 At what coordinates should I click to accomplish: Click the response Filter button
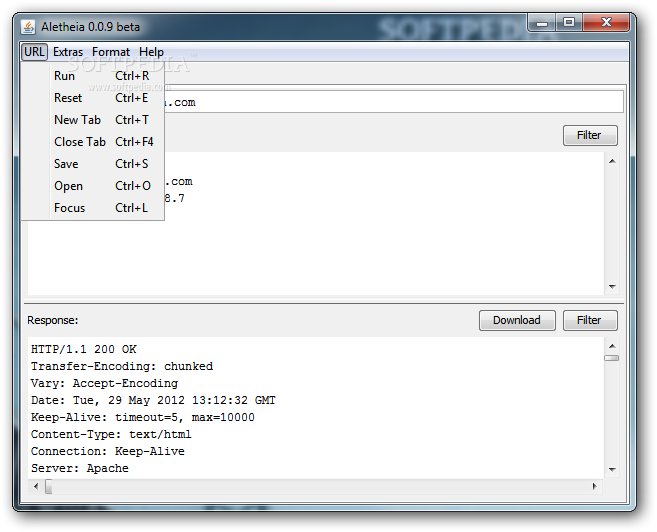[x=590, y=320]
